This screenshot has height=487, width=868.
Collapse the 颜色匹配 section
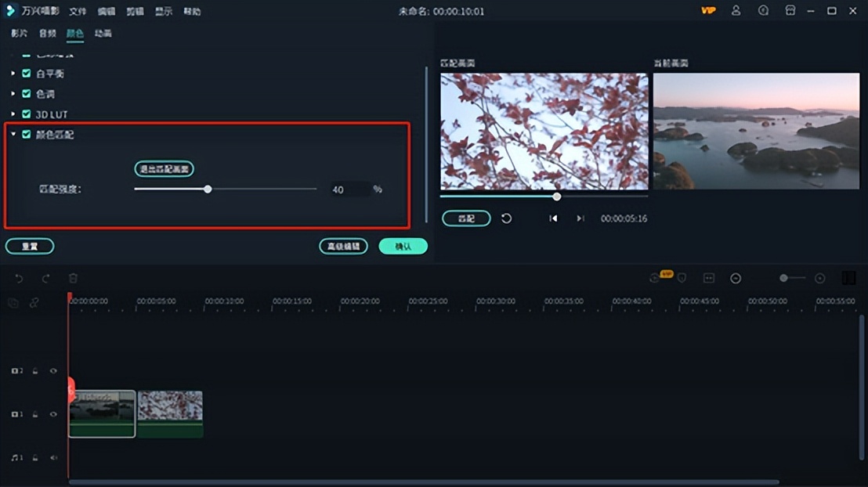12,135
